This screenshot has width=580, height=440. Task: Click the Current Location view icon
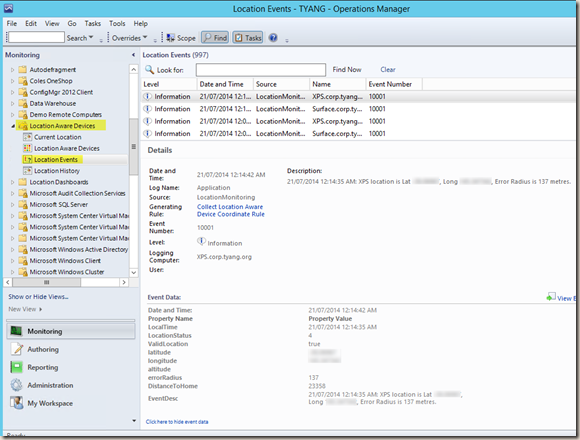pos(27,137)
